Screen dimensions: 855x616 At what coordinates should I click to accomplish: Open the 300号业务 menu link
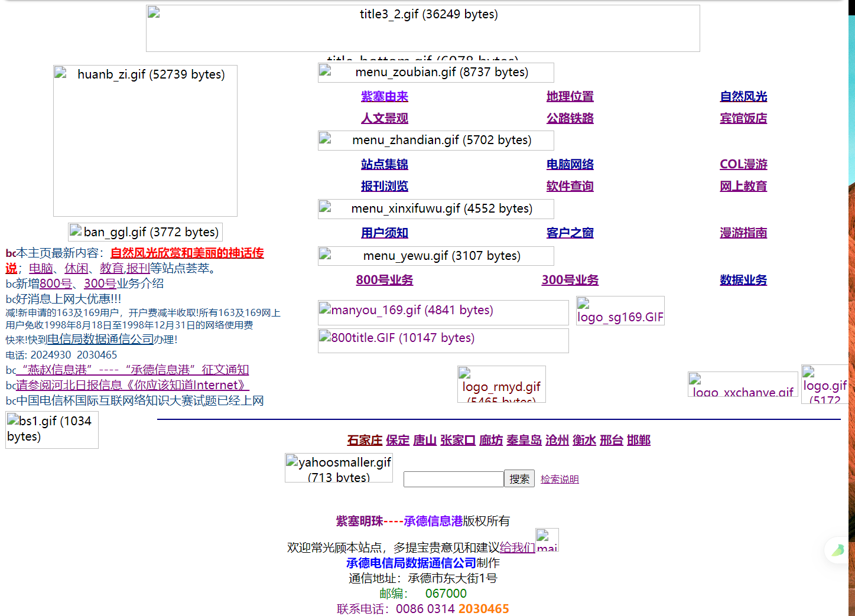pos(570,280)
